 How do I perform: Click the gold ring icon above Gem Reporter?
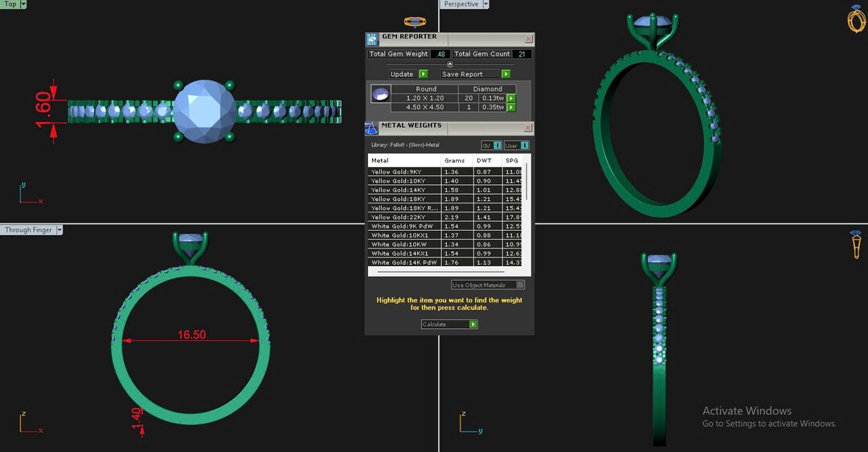(415, 23)
